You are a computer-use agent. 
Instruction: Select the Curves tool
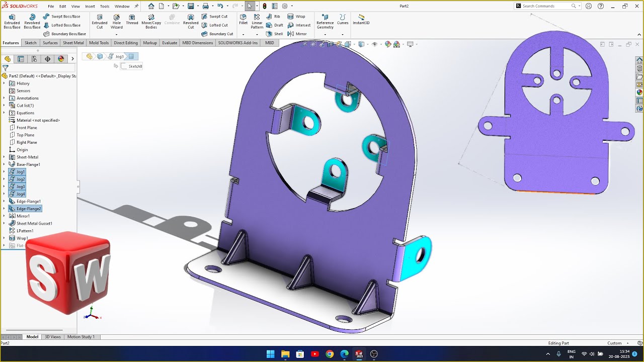pyautogui.click(x=343, y=20)
